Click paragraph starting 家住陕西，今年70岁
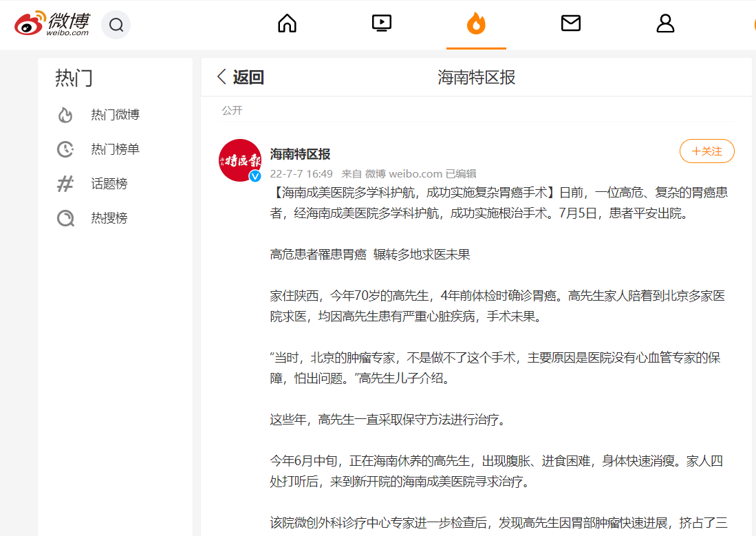 (497, 306)
